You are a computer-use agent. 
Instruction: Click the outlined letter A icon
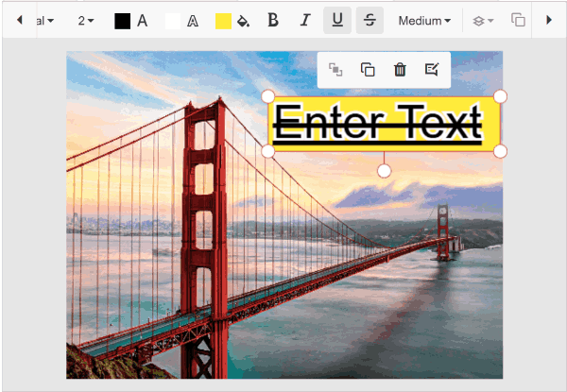(x=193, y=21)
